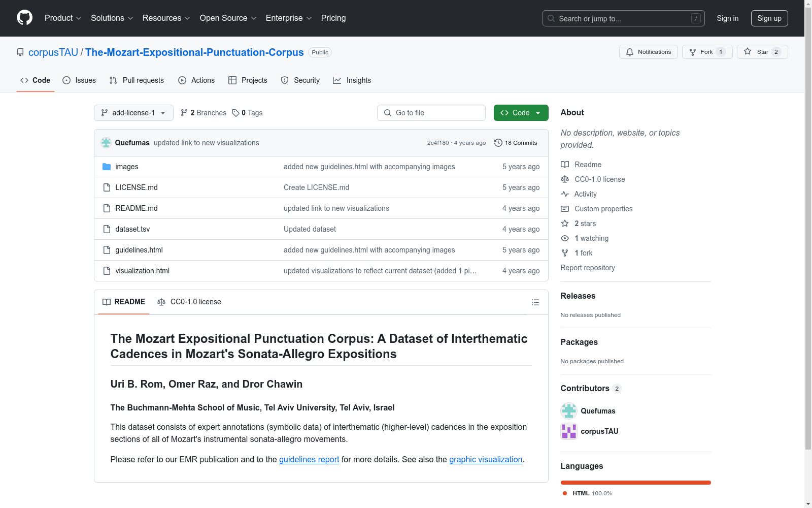Click the Sign in link
Image resolution: width=812 pixels, height=508 pixels.
point(728,18)
